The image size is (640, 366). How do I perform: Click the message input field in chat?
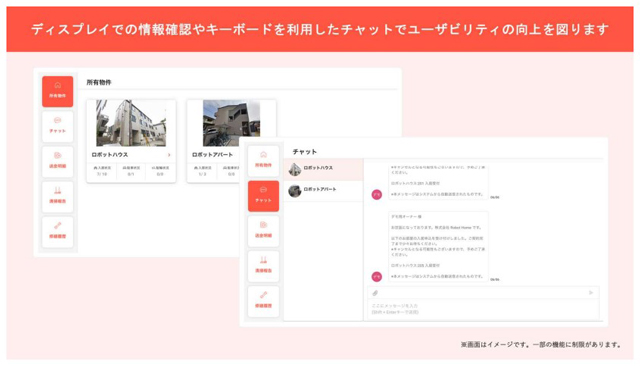coord(483,309)
